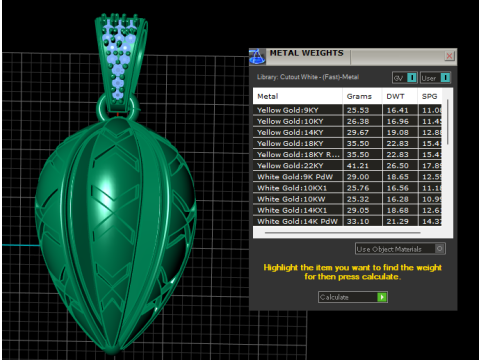Click the Library: Cutout White label
The image size is (480, 360).
coord(308,77)
